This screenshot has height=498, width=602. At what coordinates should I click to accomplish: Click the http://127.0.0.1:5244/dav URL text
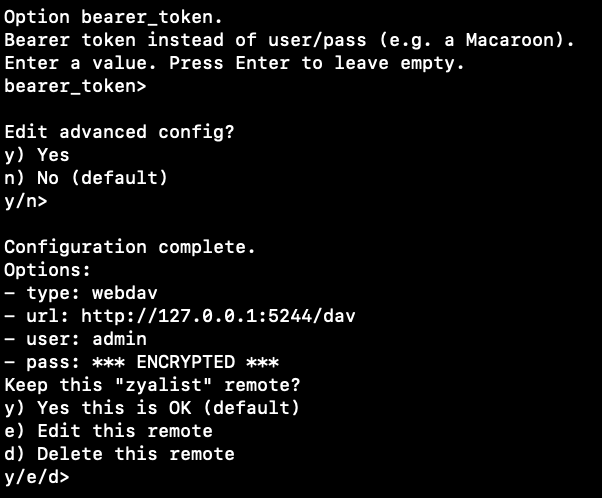pyautogui.click(x=218, y=316)
